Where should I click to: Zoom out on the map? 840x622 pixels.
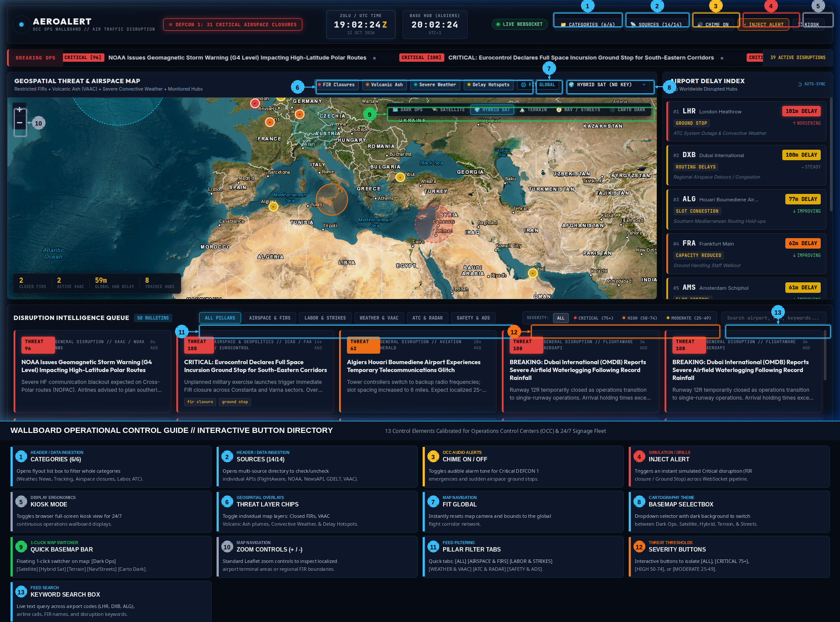pyautogui.click(x=20, y=123)
